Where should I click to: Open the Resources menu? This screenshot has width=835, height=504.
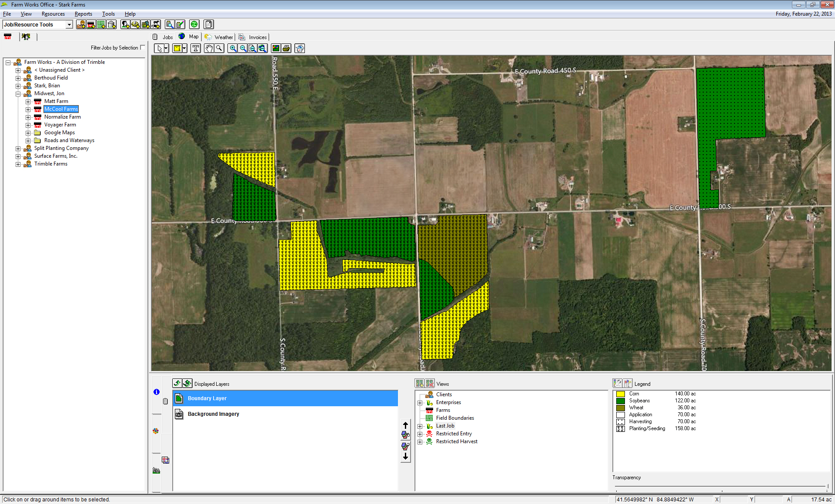[x=53, y=14]
